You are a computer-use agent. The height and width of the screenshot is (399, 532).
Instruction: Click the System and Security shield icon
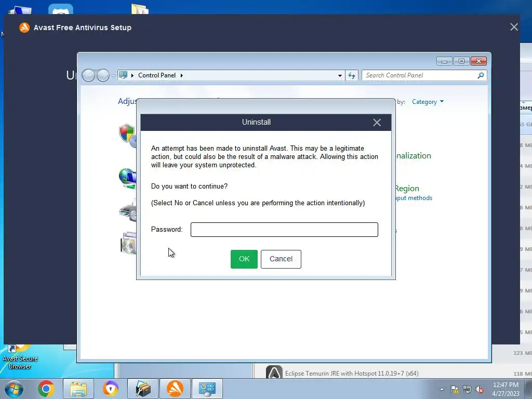coord(128,135)
